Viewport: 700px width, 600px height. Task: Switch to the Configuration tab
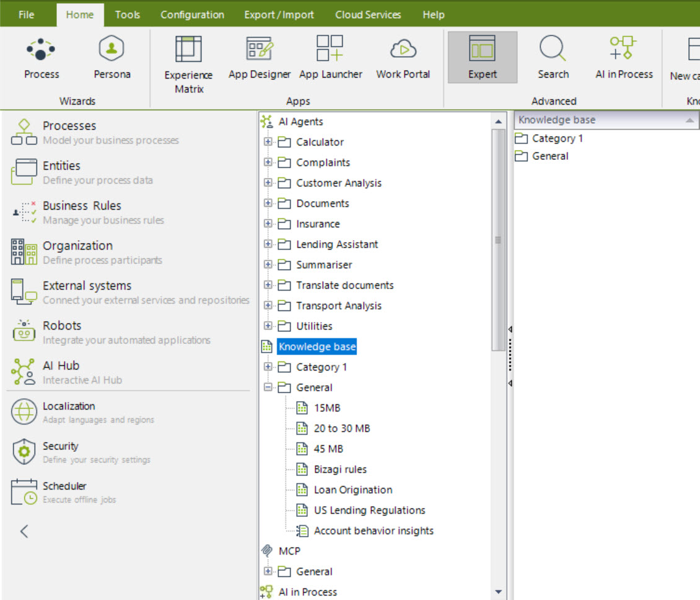point(192,14)
